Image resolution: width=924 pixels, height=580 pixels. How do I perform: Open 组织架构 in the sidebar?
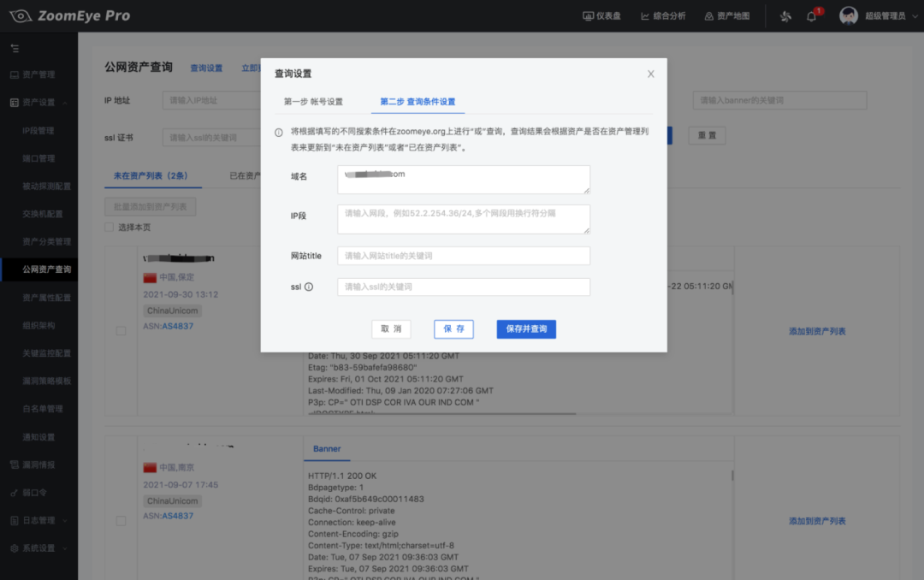click(x=38, y=325)
